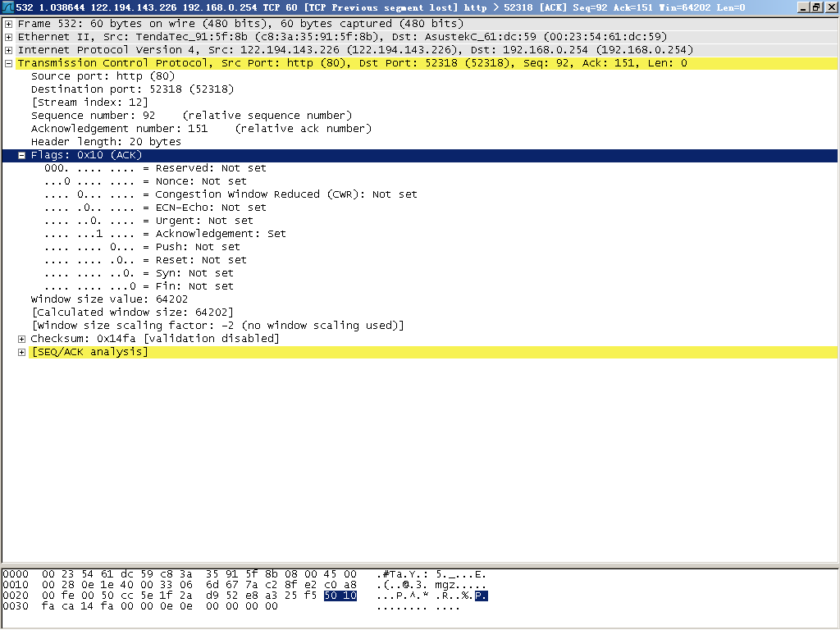Select 'Acknowledgement: Set' flag row
Viewport: 840px width, 630px height.
[x=165, y=234]
